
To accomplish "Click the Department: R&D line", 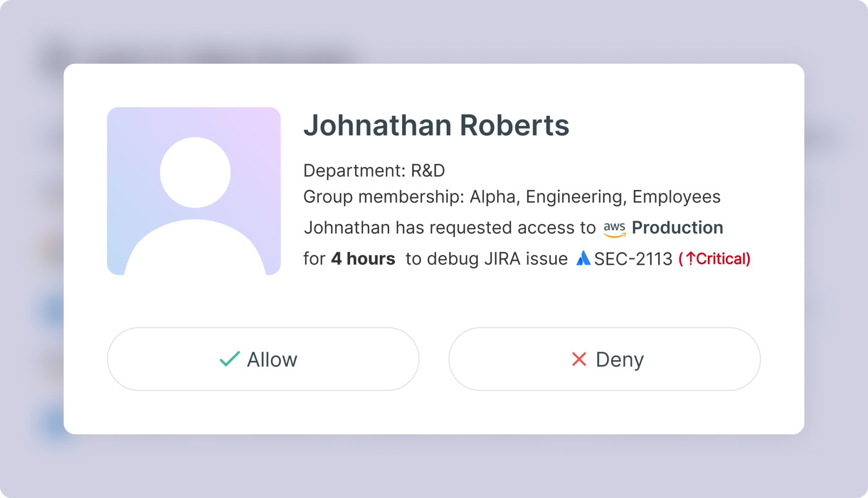I will [374, 171].
